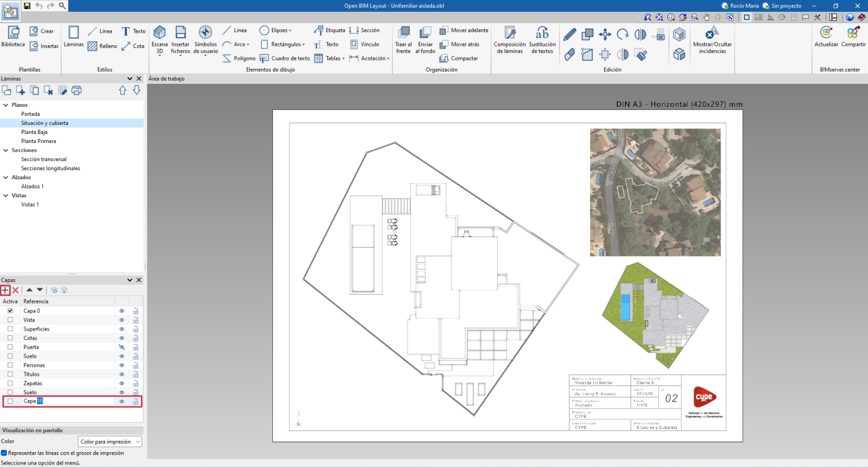Click the Actualizar button in BIMserver.center
The image size is (868, 468).
click(826, 38)
